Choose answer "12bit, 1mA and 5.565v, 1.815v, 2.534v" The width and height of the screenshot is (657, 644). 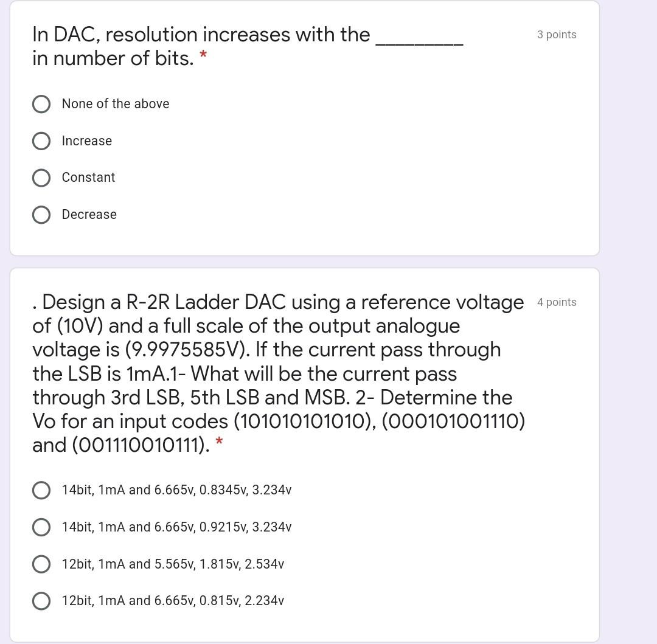tap(41, 563)
